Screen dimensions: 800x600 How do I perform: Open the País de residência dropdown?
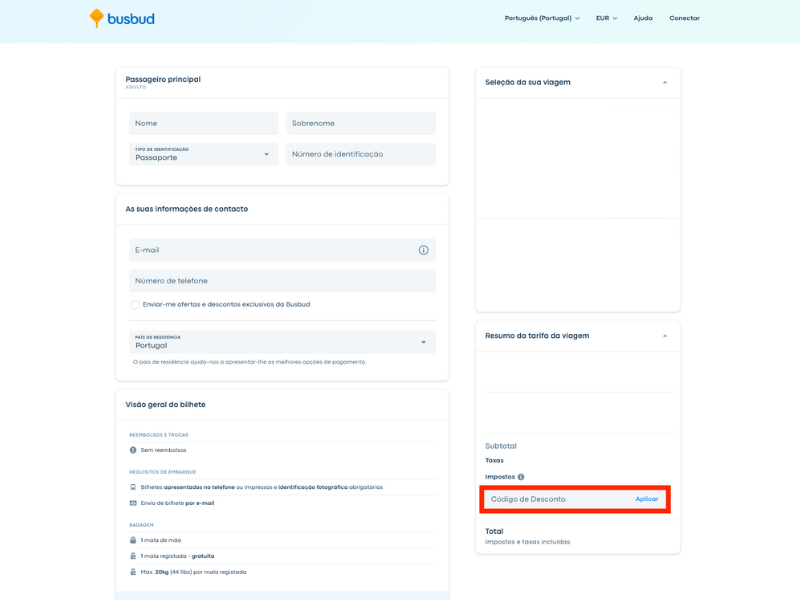coord(282,342)
